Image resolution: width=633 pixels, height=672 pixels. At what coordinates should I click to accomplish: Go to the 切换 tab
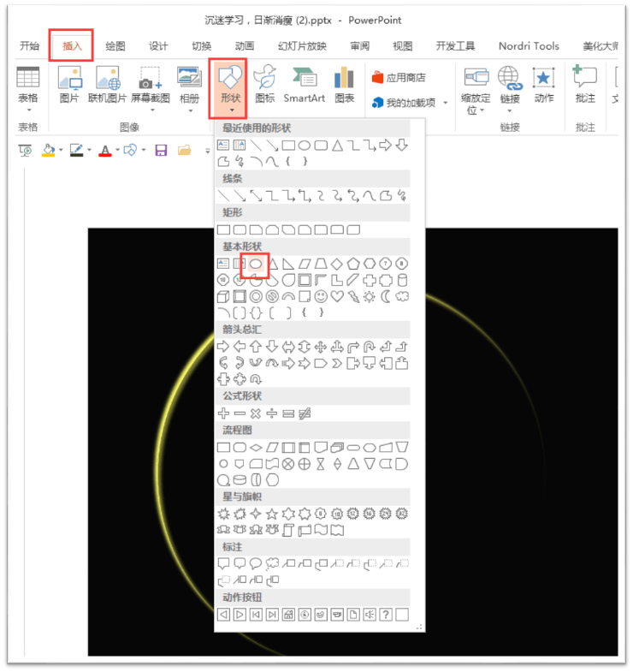[x=201, y=46]
